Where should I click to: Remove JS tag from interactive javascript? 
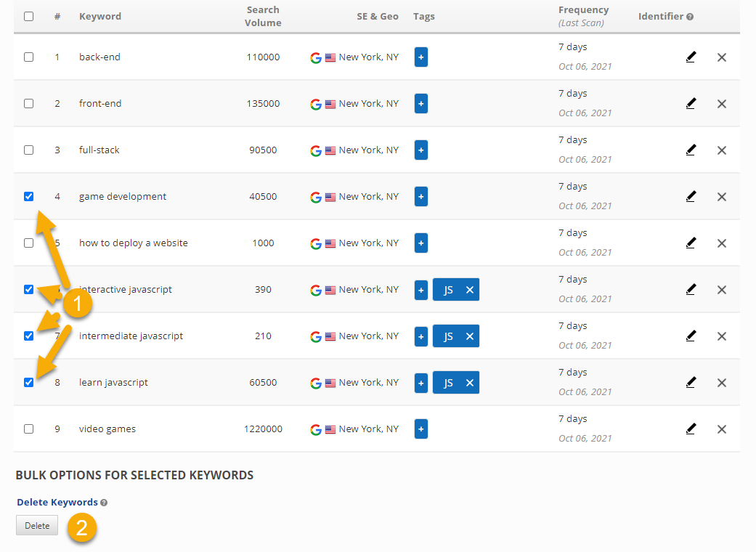(470, 290)
